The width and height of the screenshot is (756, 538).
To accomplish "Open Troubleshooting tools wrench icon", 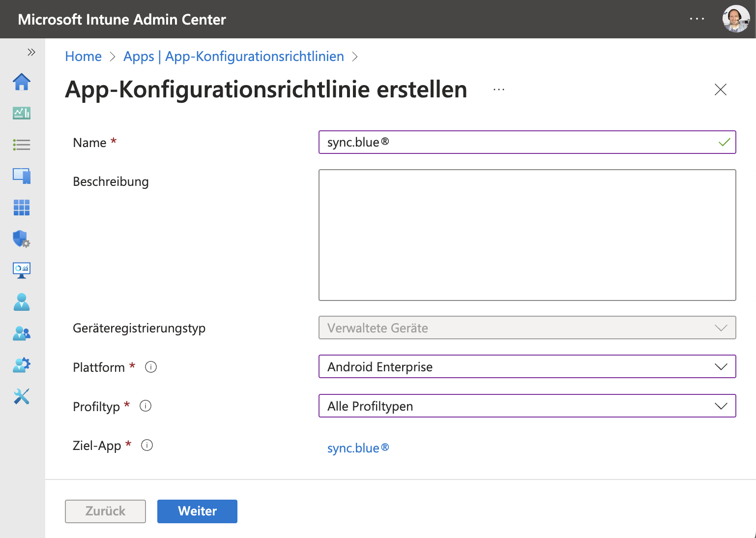I will click(x=22, y=396).
